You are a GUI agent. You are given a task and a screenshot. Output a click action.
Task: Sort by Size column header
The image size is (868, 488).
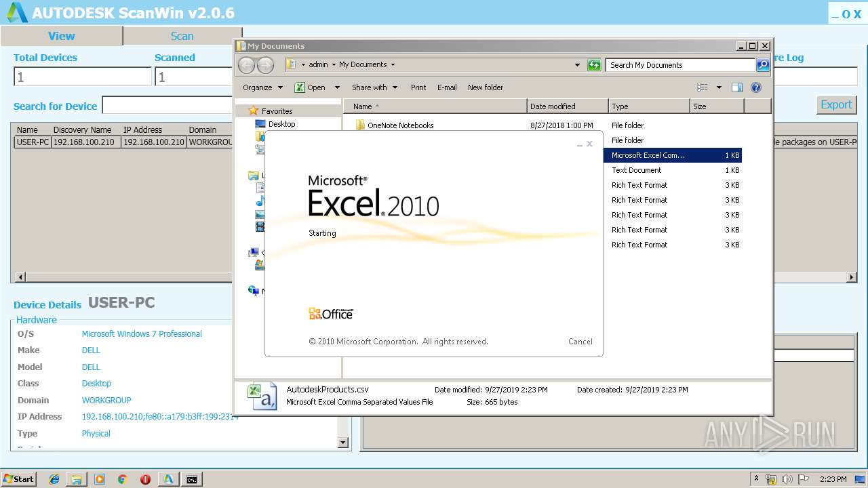(717, 106)
